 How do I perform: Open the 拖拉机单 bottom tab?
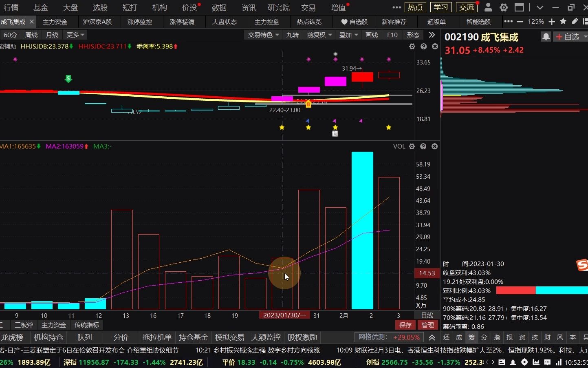pyautogui.click(x=157, y=337)
